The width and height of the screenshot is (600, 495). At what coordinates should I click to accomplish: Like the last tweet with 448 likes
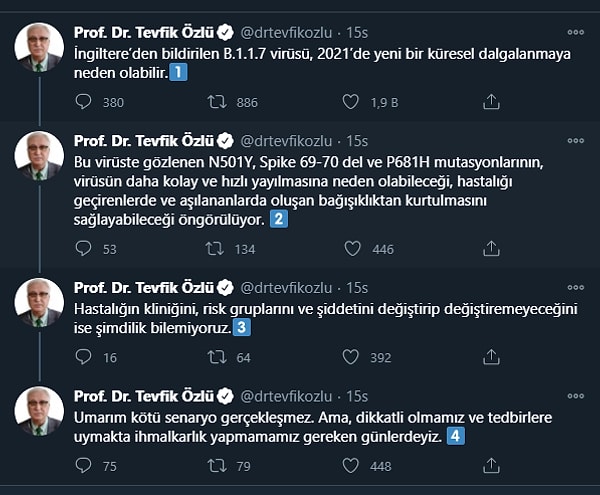[x=351, y=464]
